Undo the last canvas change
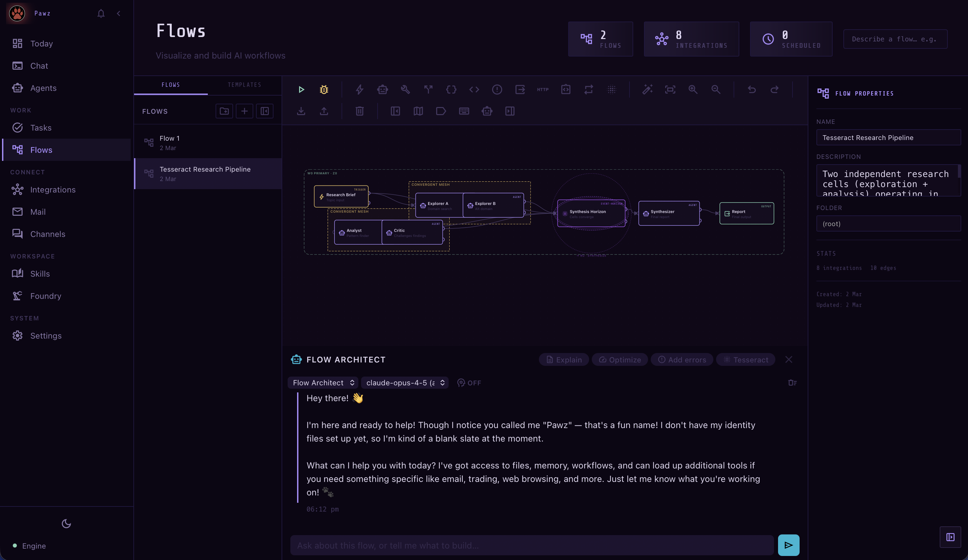The image size is (968, 560). tap(751, 90)
